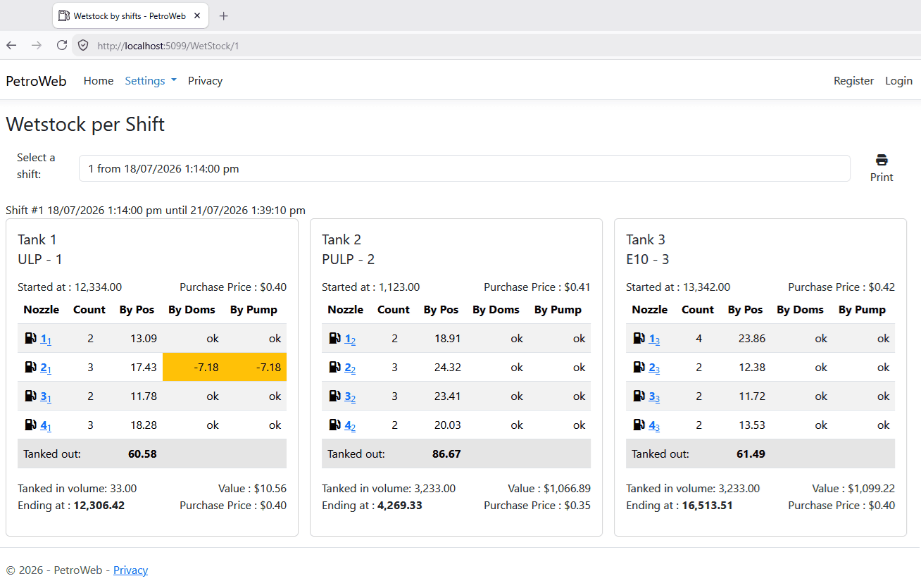Click Tank 3 tanked out total 61.49
The width and height of the screenshot is (921, 588).
pyautogui.click(x=751, y=453)
